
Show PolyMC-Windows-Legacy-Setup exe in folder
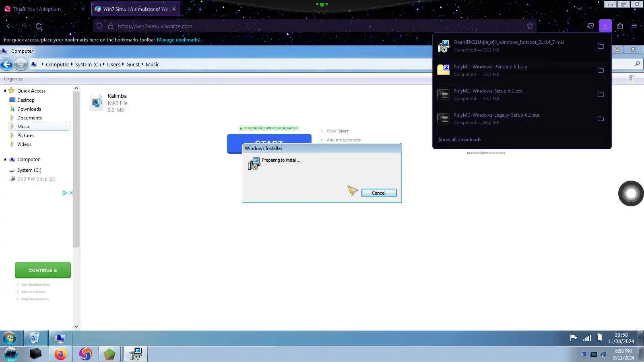click(601, 118)
